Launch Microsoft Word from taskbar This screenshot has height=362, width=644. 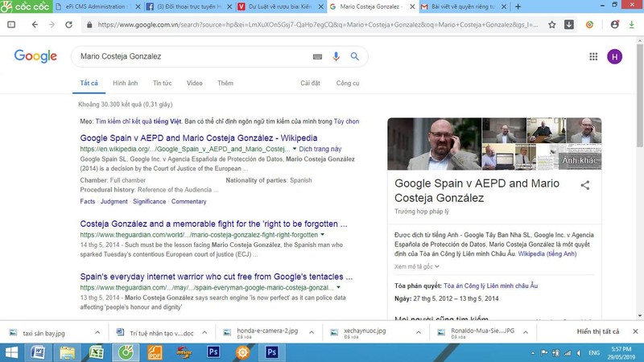pyautogui.click(x=38, y=352)
